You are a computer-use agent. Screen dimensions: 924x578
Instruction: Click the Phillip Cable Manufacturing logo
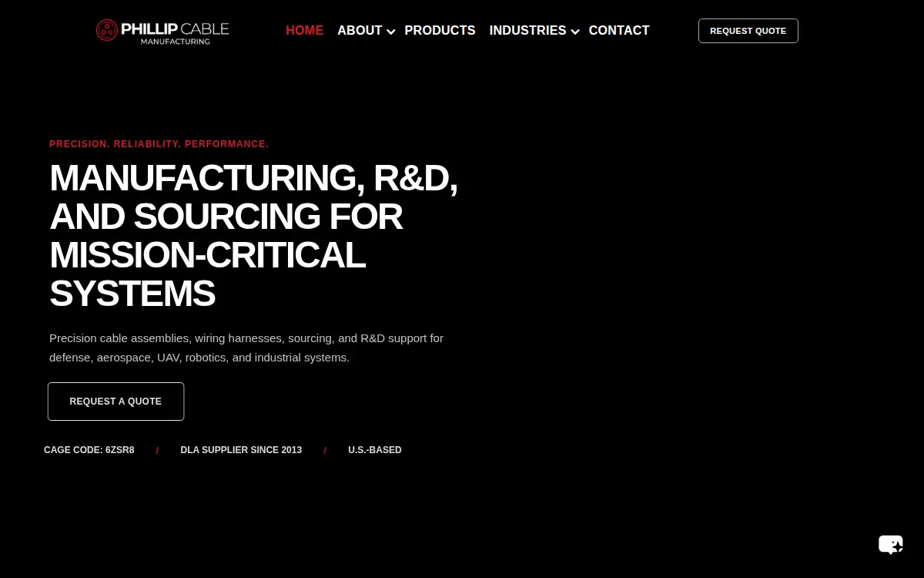click(x=162, y=31)
